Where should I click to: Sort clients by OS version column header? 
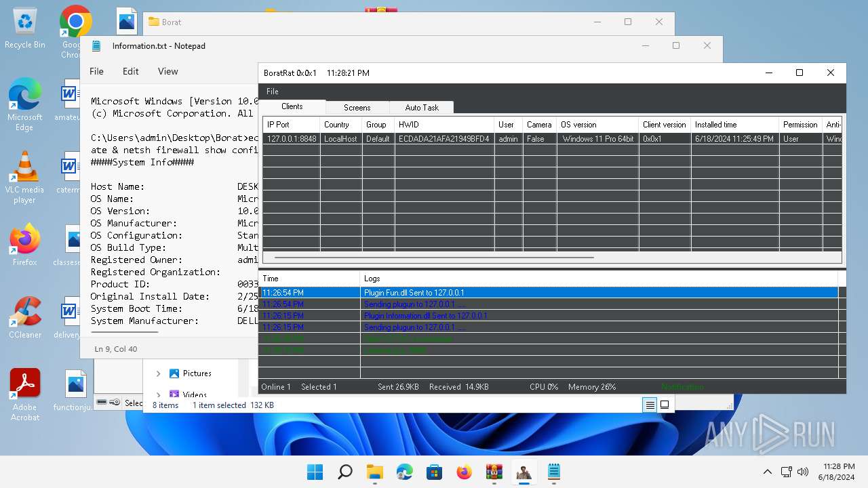pyautogui.click(x=597, y=125)
